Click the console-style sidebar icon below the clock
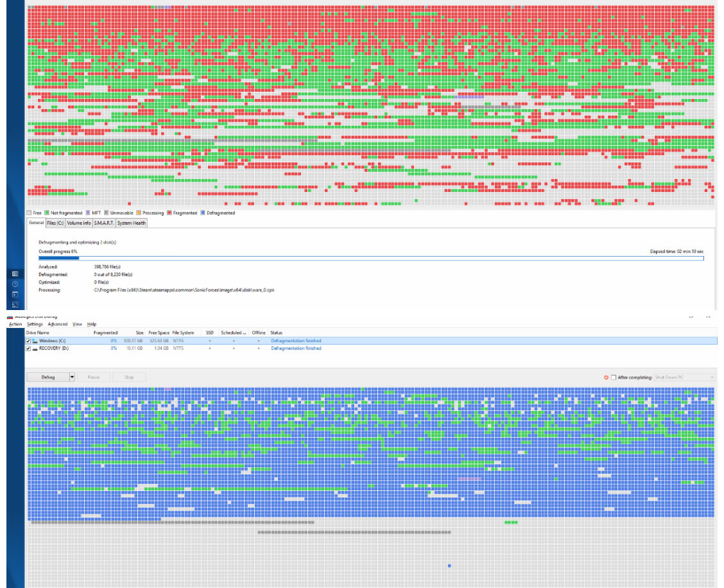Image resolution: width=724 pixels, height=588 pixels. (15, 294)
